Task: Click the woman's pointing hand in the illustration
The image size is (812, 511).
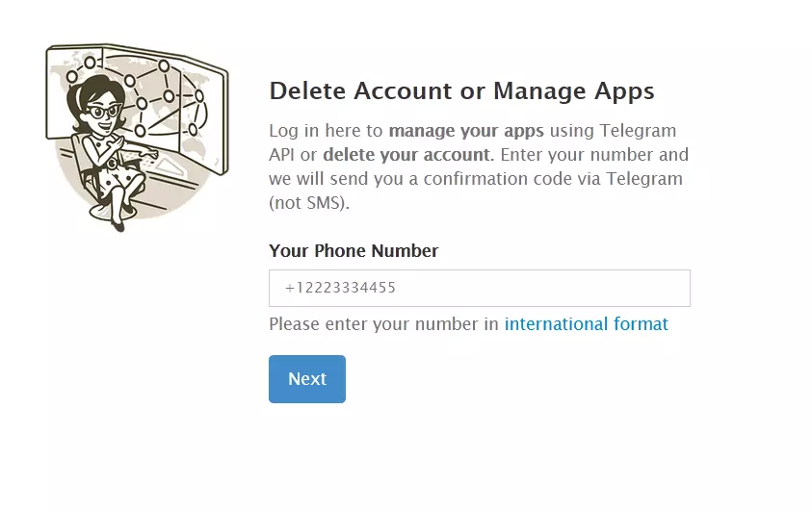Action: point(150,154)
